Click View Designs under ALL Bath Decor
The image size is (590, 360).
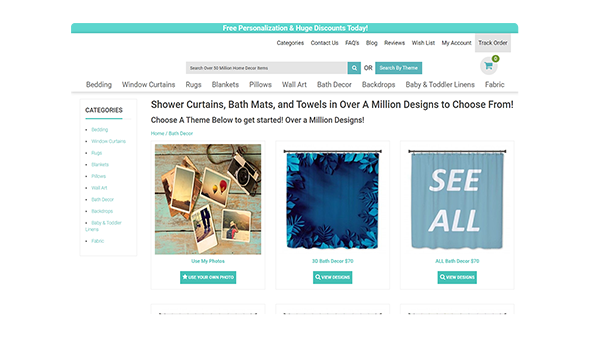[457, 277]
